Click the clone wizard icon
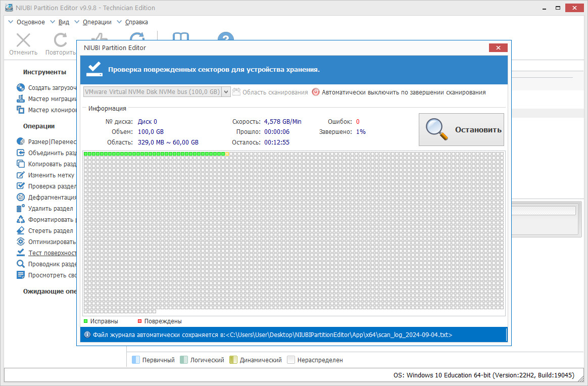This screenshot has height=386, width=588. point(21,110)
